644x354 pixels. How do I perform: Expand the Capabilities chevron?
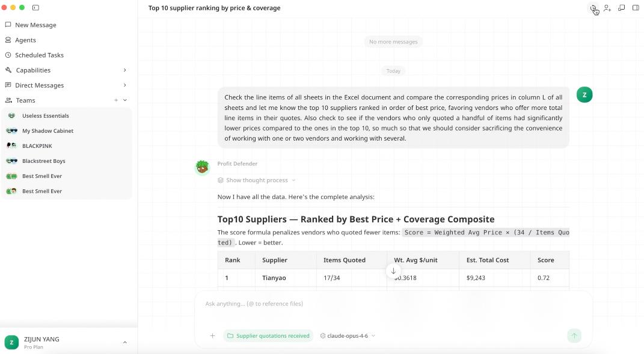124,70
